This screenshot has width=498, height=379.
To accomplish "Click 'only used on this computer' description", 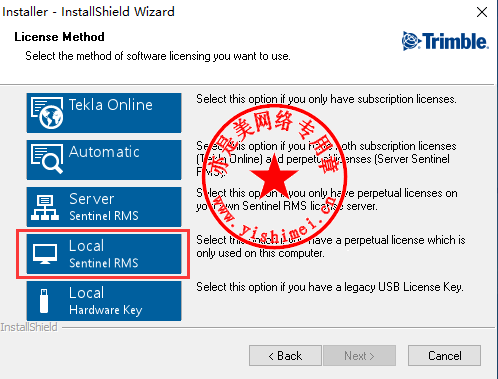I will point(331,247).
